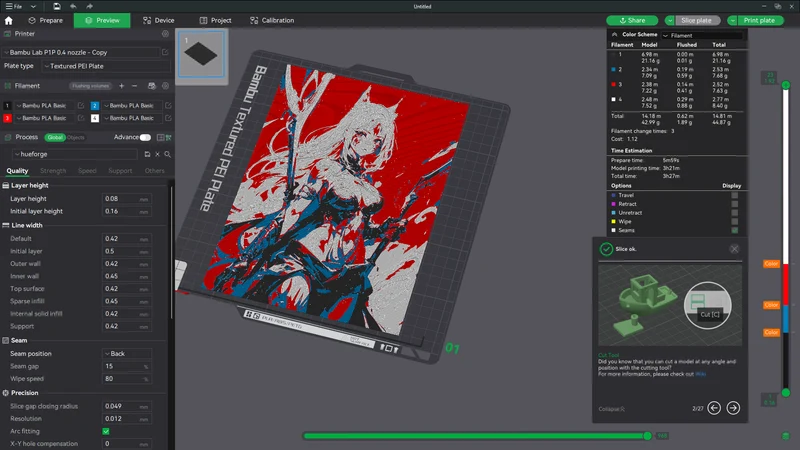Add a new filament with plus icon
Screen dimensions: 800x450
click(121, 86)
